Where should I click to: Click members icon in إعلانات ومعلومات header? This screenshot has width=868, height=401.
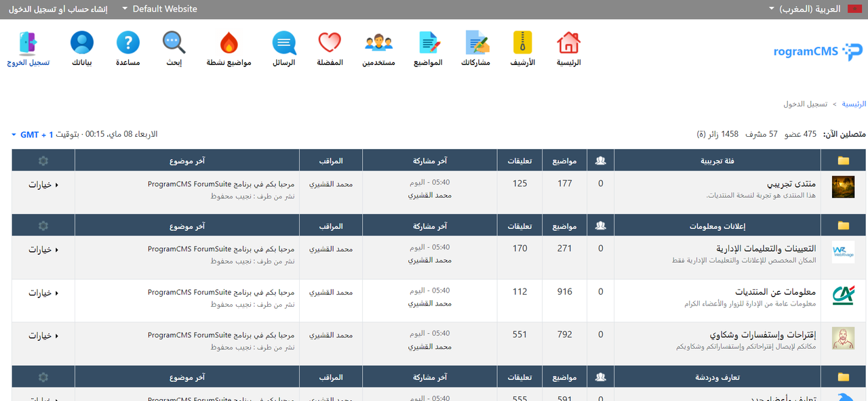(600, 226)
